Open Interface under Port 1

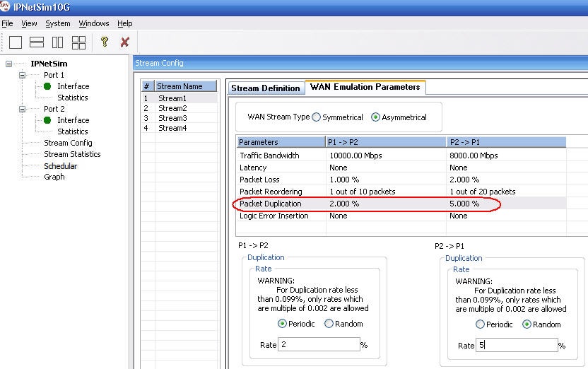(73, 86)
